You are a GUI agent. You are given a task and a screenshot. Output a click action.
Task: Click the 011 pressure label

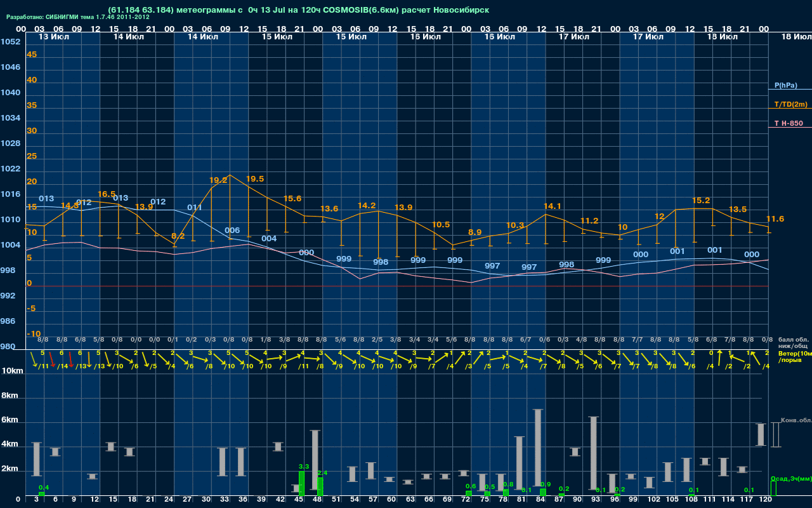195,208
